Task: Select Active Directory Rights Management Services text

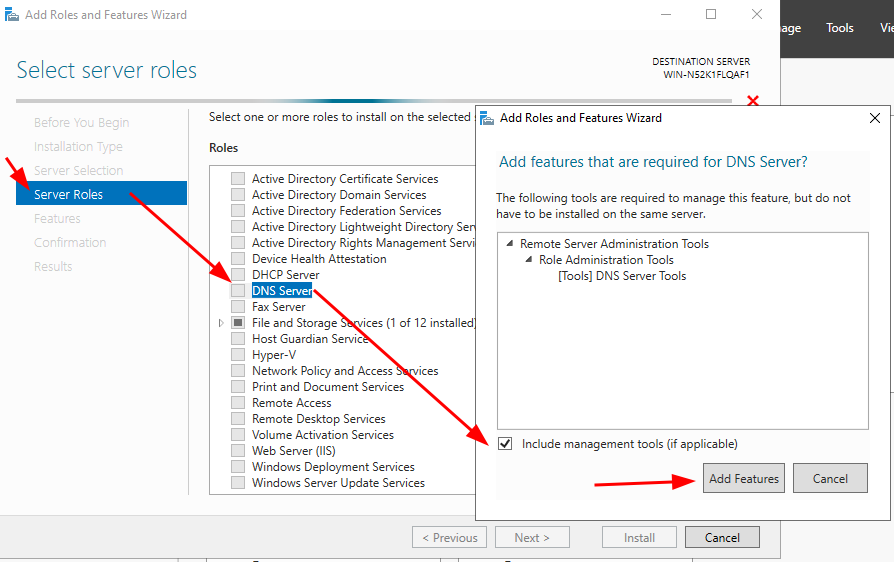Action: 363,243
